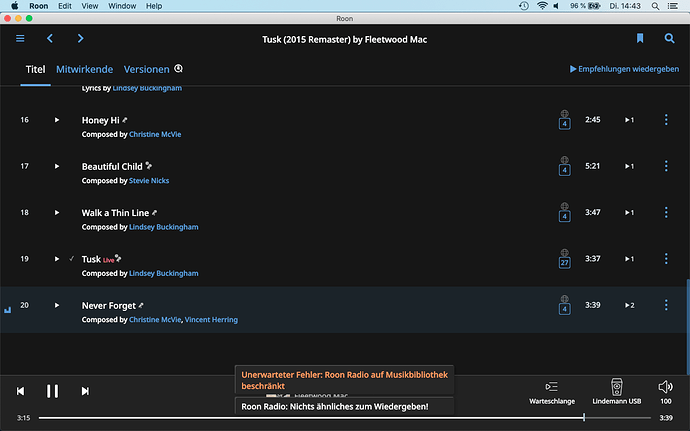Open the Apple menu
690x431 pixels.
(15, 6)
